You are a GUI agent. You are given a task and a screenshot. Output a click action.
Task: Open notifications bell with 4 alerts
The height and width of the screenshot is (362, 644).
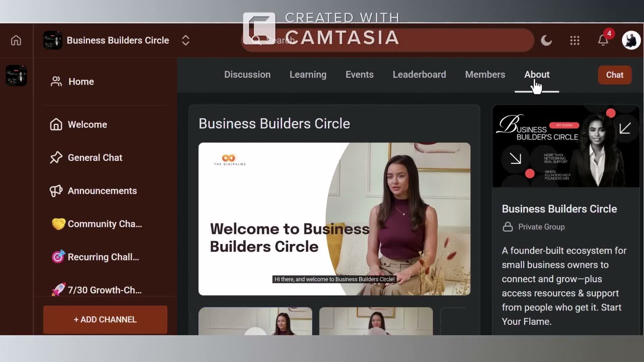coord(603,41)
